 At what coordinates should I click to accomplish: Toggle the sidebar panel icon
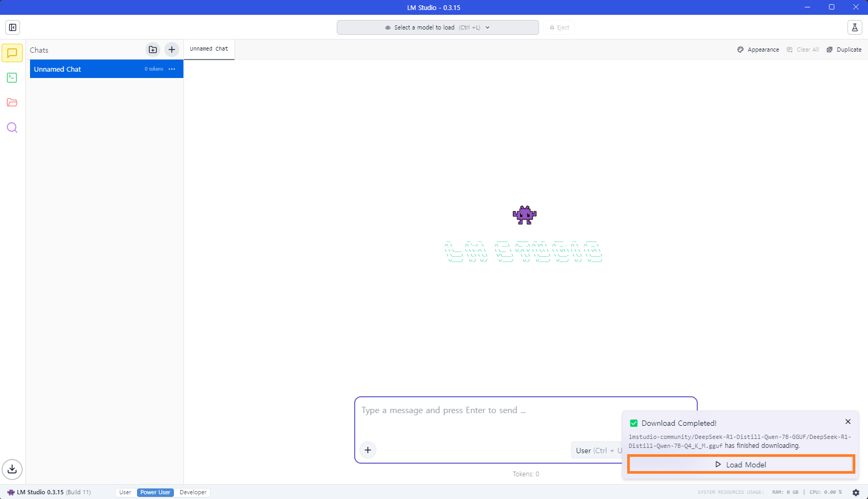coord(13,27)
